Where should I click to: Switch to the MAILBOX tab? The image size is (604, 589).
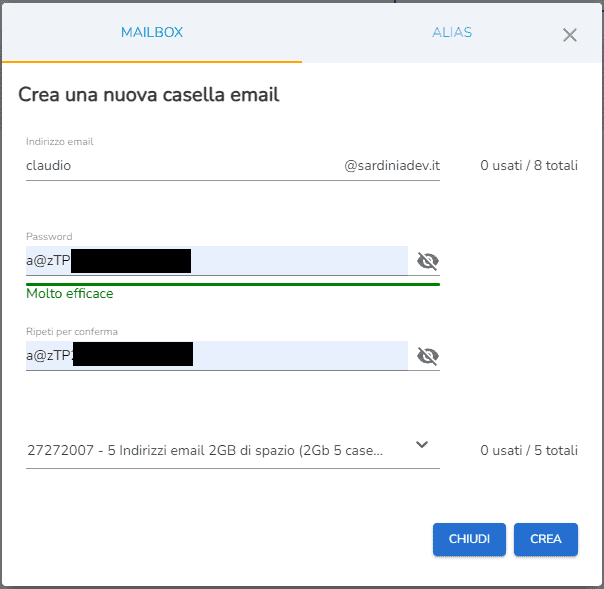pos(151,33)
